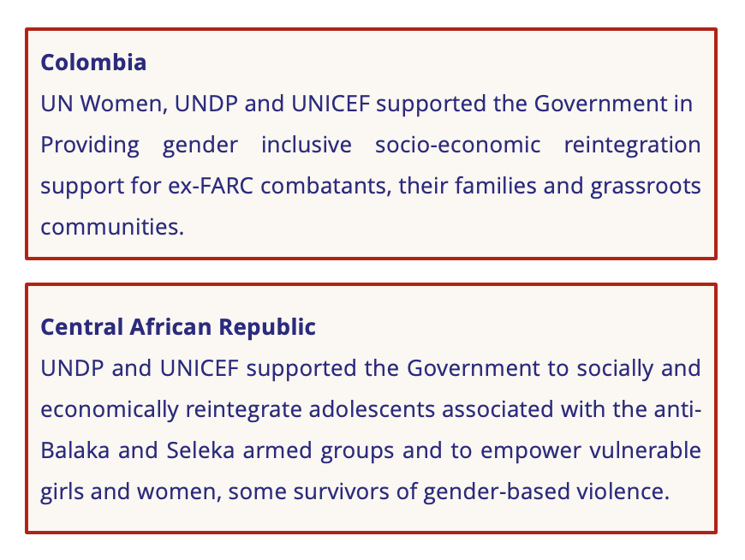
Task: Click 'grassroots' in the Colombia paragraph
Action: pos(646,186)
